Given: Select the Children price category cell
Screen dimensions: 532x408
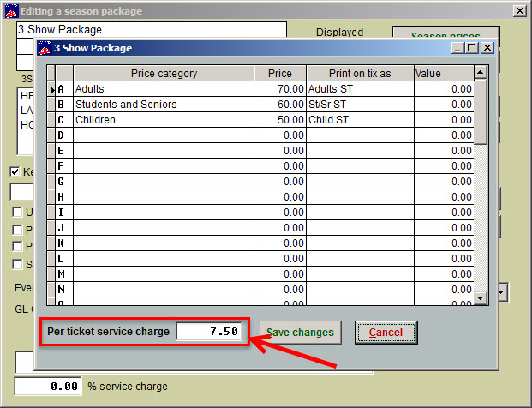Looking at the screenshot, I should point(164,120).
